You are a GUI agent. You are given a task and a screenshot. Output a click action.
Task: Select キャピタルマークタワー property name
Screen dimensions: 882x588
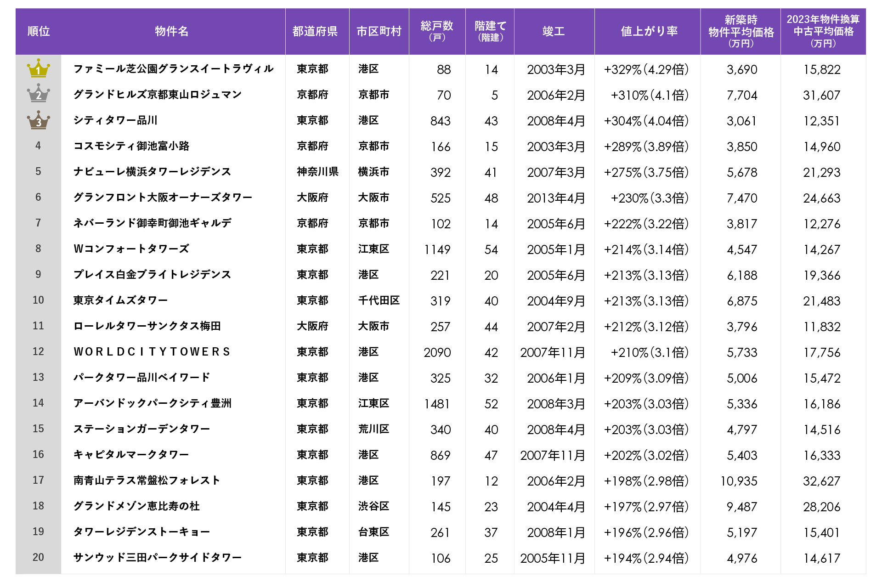tap(131, 455)
